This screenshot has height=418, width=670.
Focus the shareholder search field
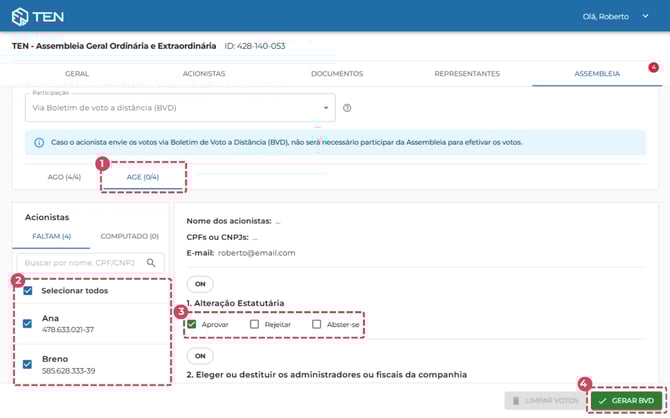pyautogui.click(x=80, y=263)
